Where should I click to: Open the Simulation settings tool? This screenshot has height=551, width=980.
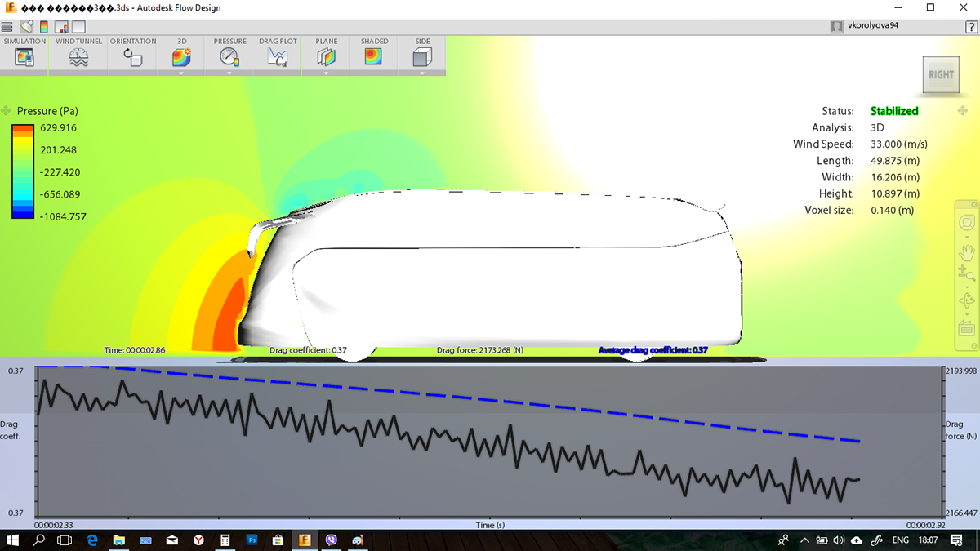24,57
